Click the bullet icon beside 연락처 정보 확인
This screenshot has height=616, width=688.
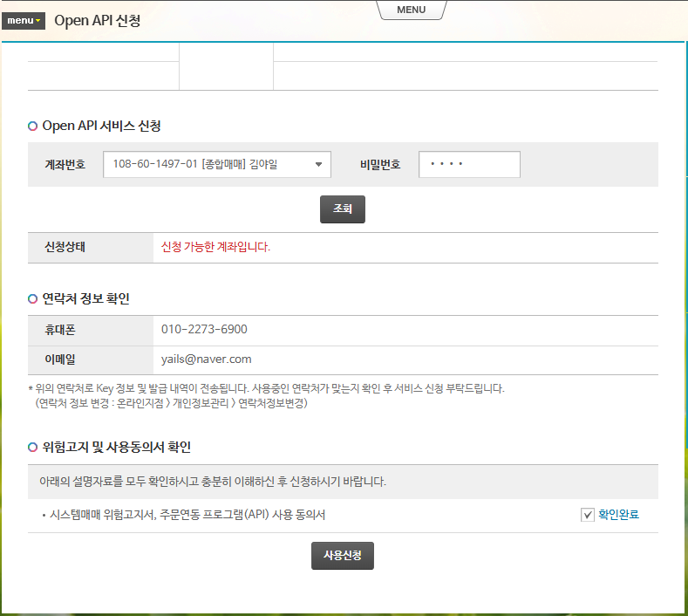coord(33,298)
